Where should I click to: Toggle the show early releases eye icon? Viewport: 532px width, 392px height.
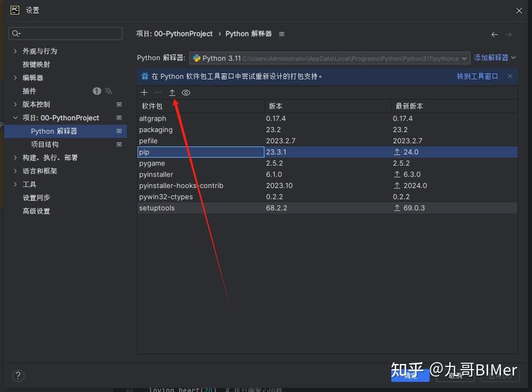186,93
